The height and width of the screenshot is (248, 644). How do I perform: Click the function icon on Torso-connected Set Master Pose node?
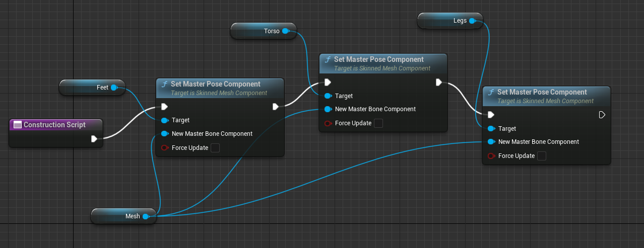pos(328,60)
